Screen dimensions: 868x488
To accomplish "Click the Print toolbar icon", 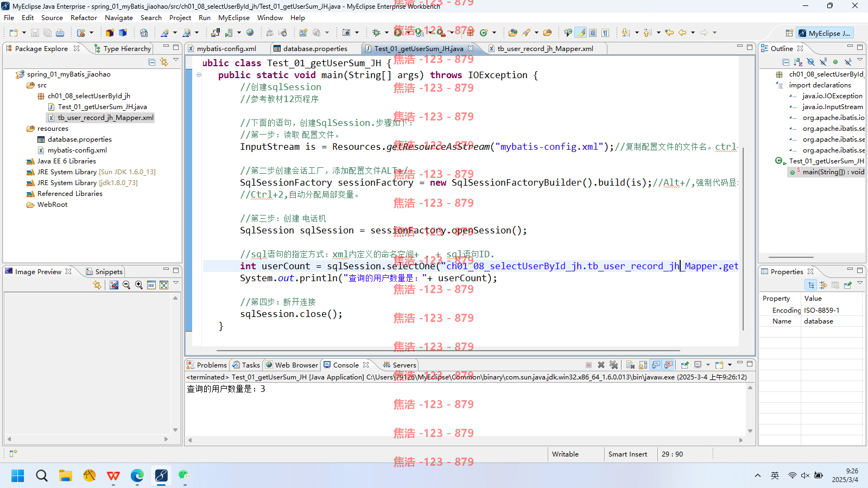I will [x=60, y=33].
